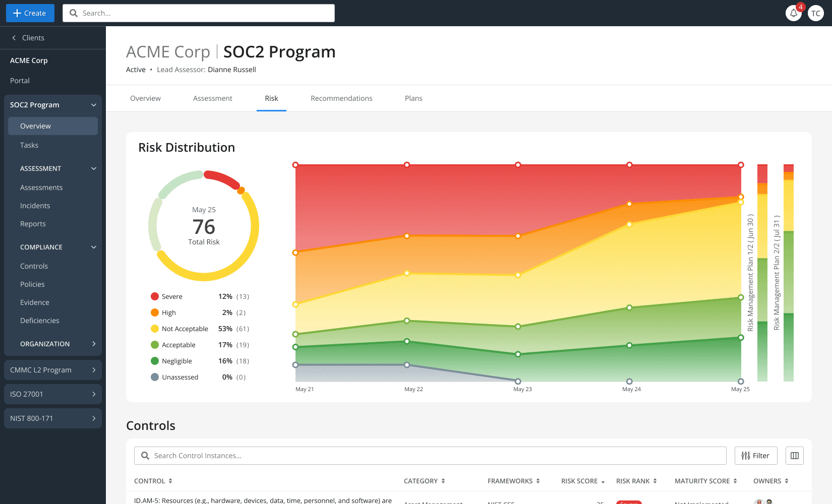Expand CMMC L2 Program
This screenshot has height=504, width=832.
point(53,370)
